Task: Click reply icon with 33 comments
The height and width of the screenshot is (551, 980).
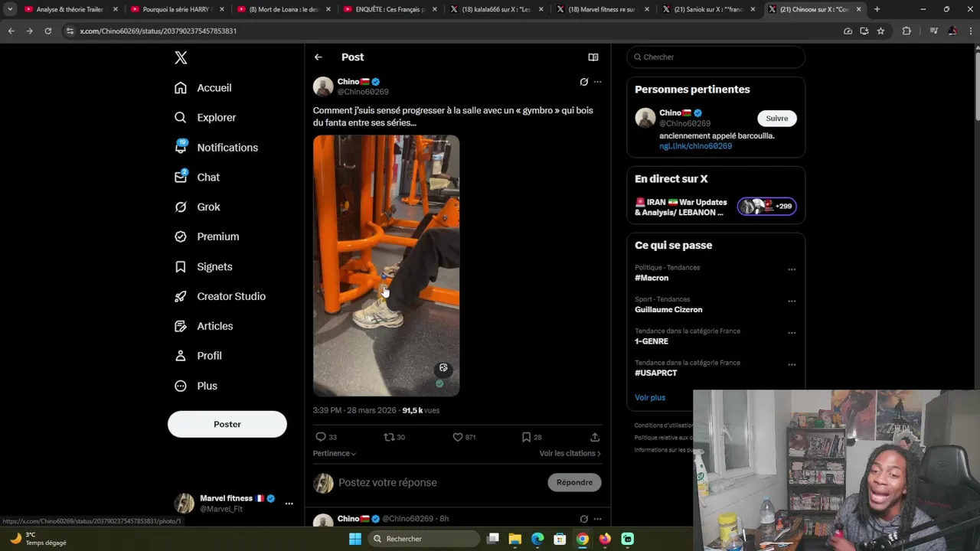Action: 326,437
